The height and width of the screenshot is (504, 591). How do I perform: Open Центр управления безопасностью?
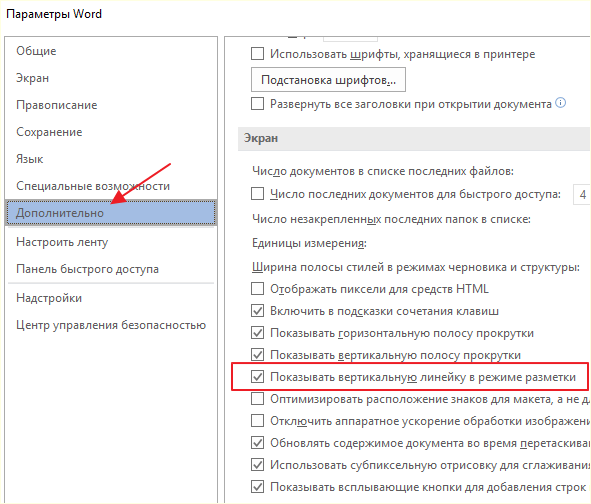coord(111,325)
